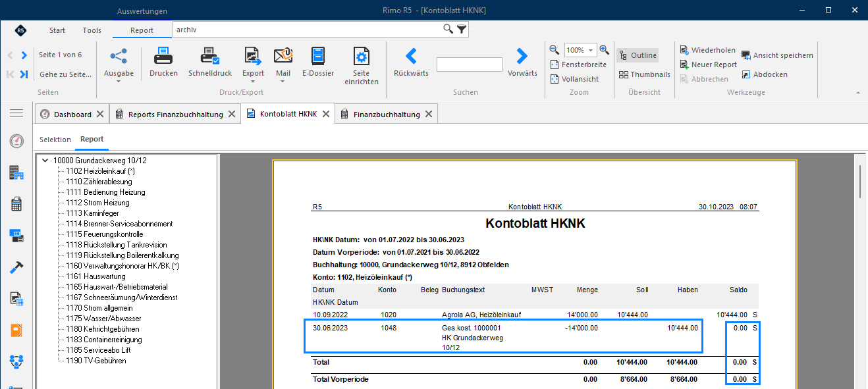Click Agrola AG, Heizöleinkauf booking text
Screen dimensions: 868x389
coord(480,315)
